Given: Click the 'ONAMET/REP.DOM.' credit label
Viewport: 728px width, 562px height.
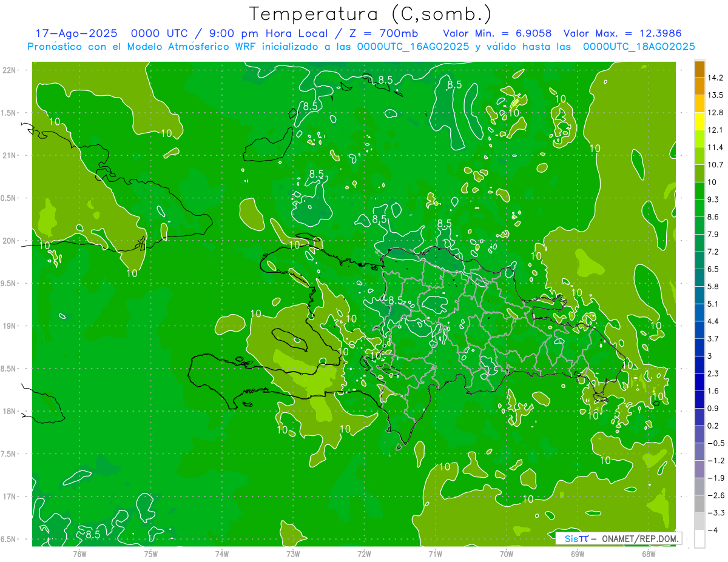Looking at the screenshot, I should tap(641, 538).
